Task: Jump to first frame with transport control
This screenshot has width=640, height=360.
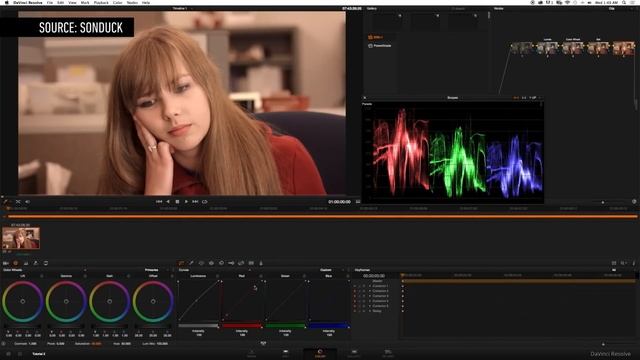Action: 159,202
